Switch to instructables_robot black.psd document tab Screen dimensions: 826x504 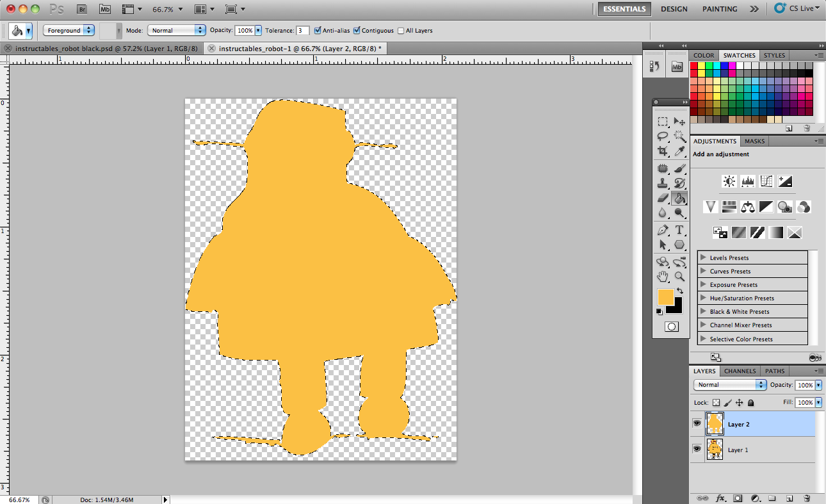[102, 48]
